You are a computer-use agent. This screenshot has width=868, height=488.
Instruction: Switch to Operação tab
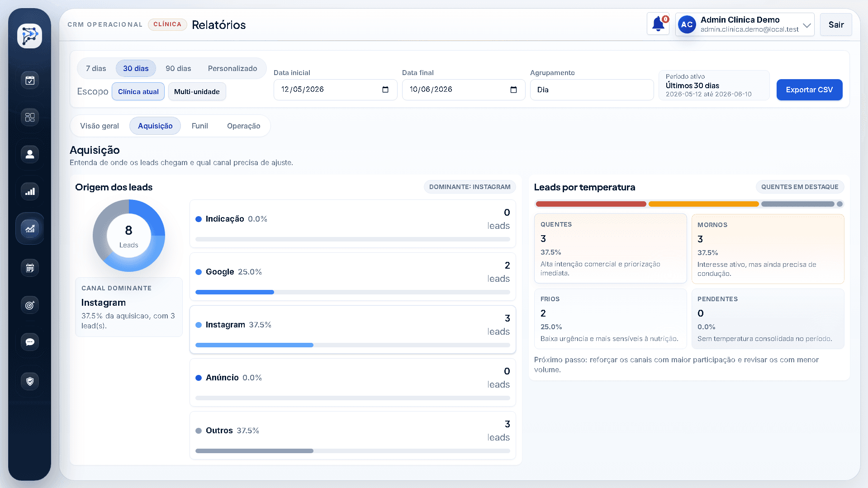(x=243, y=126)
